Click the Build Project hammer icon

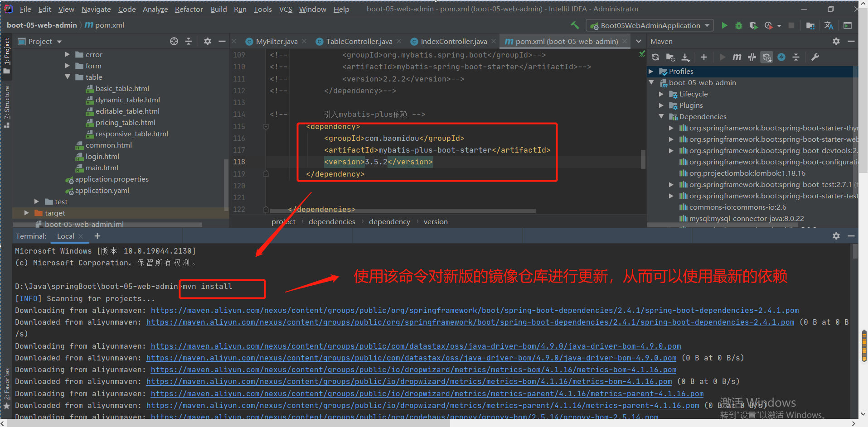pyautogui.click(x=575, y=25)
